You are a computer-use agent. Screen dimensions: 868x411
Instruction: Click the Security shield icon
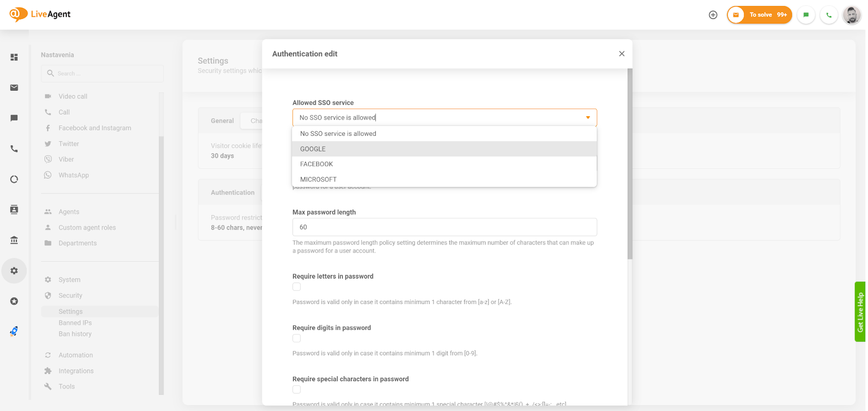48,295
